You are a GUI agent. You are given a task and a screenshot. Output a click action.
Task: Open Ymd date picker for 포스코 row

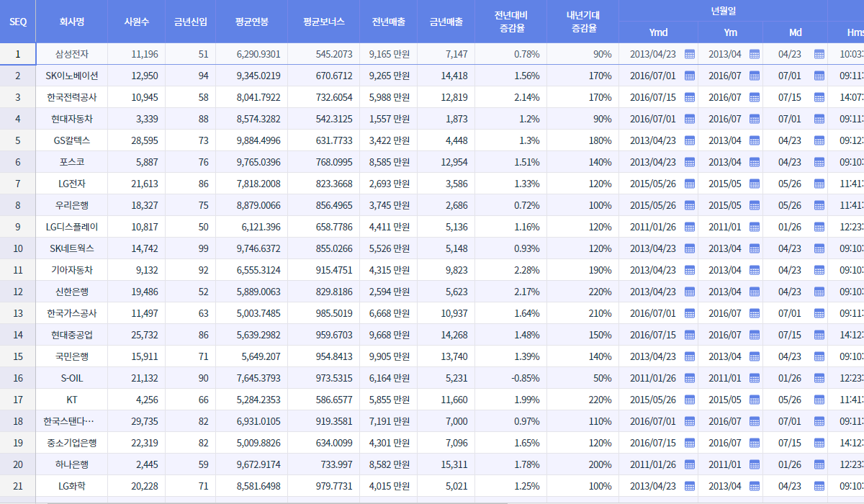[x=689, y=162]
